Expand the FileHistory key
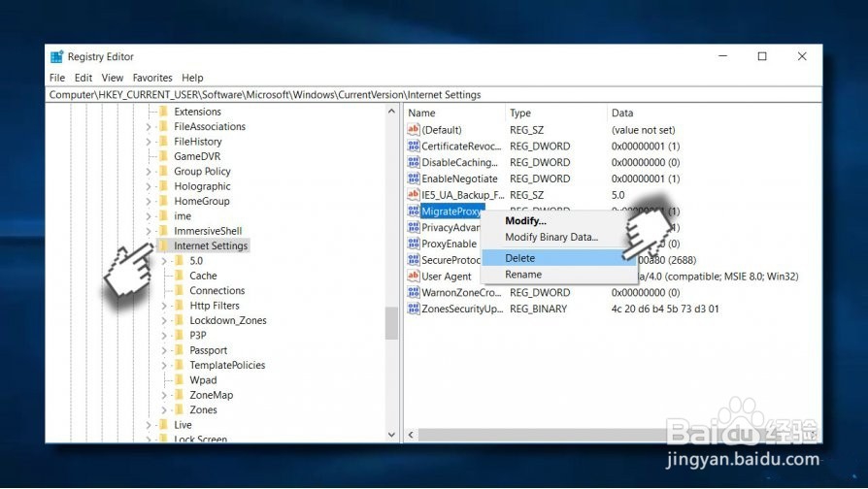This screenshot has width=868, height=489. [149, 142]
